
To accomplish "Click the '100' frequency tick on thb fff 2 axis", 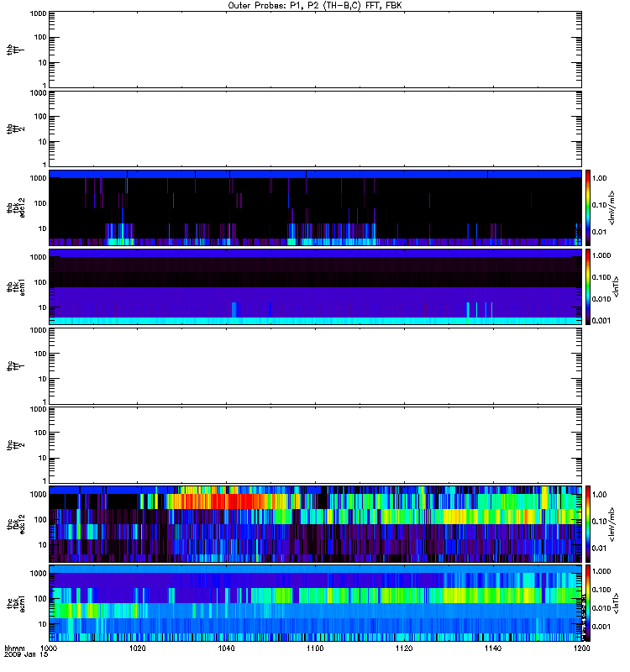I will (x=40, y=117).
